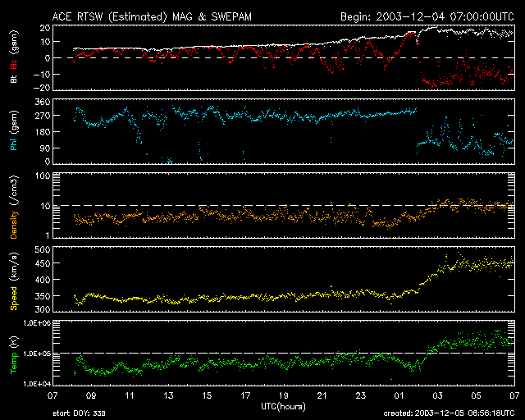Click the "Begin: 2003-12-04 07:00:00UTC" label

tap(427, 16)
